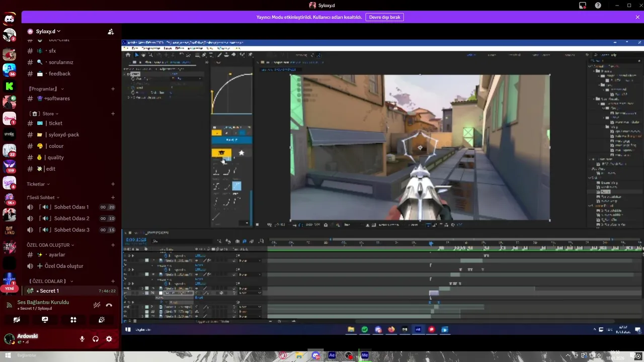Screen dimensions: 644x362
Task: Add channel to Sesli Sohbet category
Action: pyautogui.click(x=113, y=198)
